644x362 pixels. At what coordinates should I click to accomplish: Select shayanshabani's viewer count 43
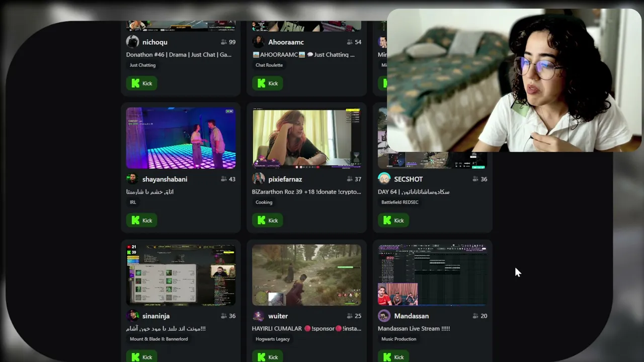click(x=228, y=179)
